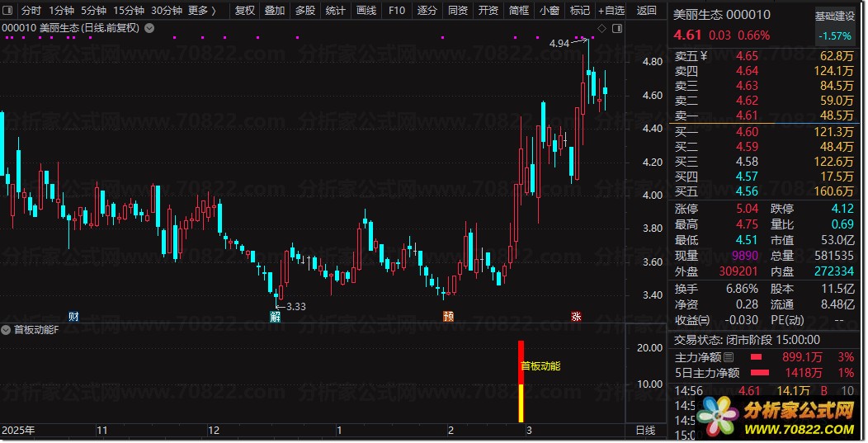The image size is (868, 443).
Task: Click the 14:56 trade tick row
Action: pos(764,391)
